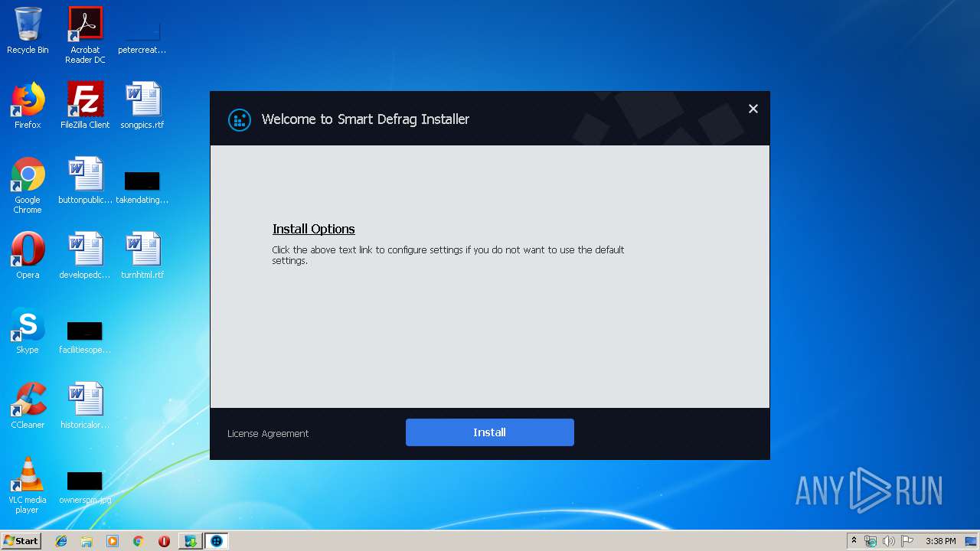The image size is (980, 551).
Task: Launch Opera desktop shortcut
Action: pos(28,256)
